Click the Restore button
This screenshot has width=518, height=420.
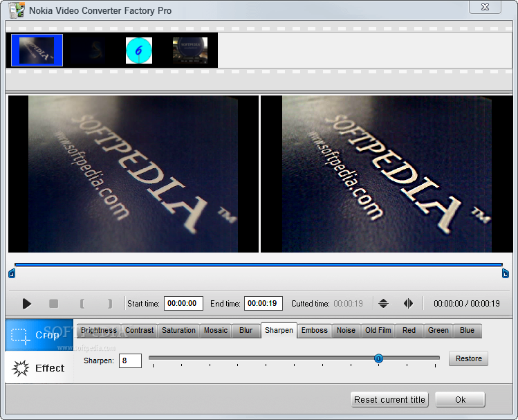468,358
